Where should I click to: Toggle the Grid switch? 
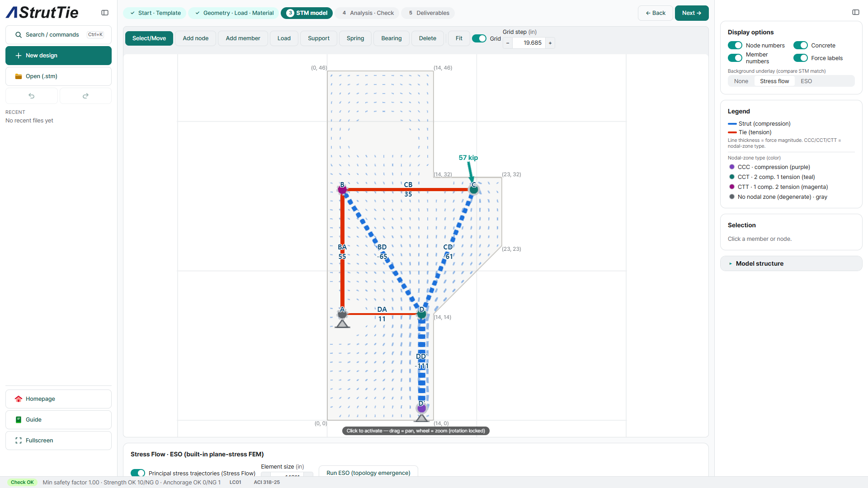pos(479,38)
